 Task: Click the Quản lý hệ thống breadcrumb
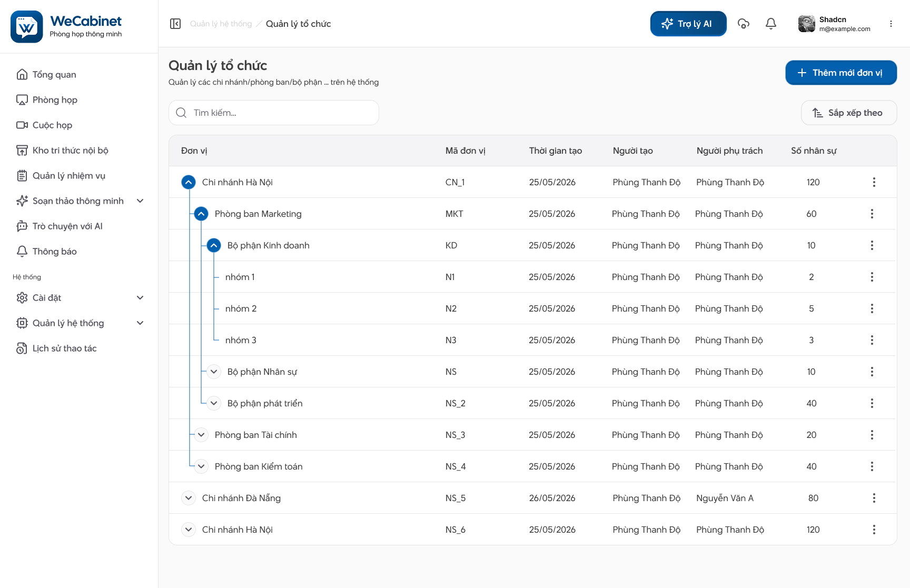point(221,24)
